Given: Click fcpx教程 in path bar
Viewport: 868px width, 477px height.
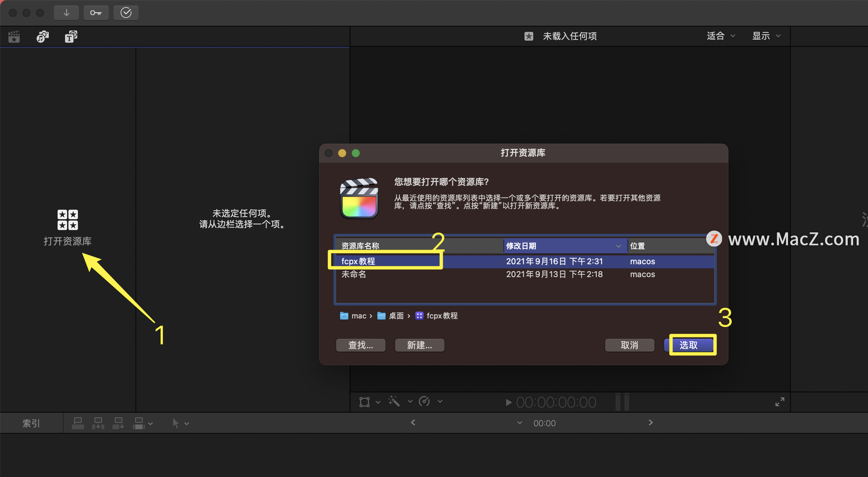Looking at the screenshot, I should coord(437,316).
